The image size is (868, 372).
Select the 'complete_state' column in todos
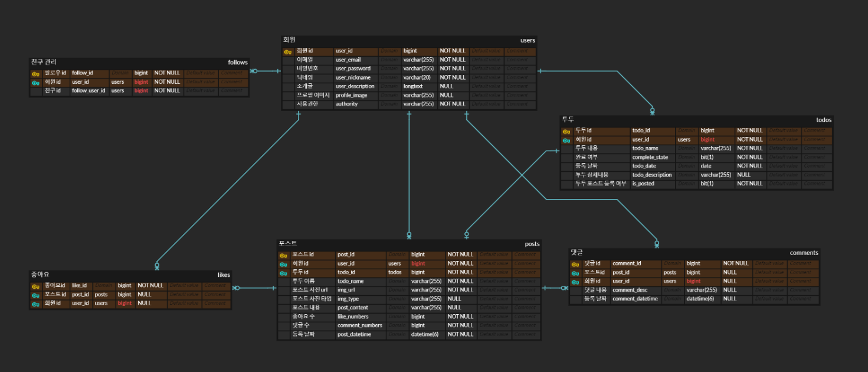pos(650,158)
